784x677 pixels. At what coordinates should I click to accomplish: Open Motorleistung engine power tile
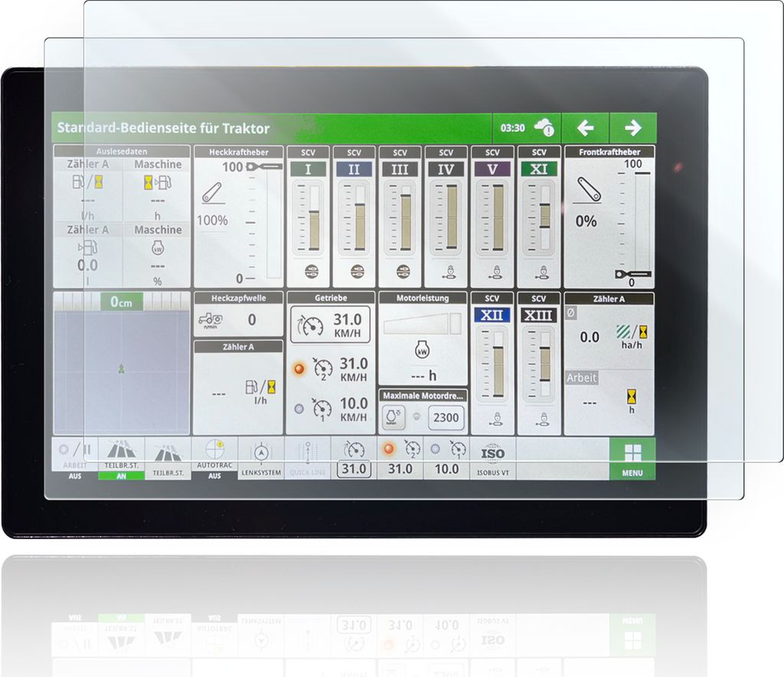point(423,339)
